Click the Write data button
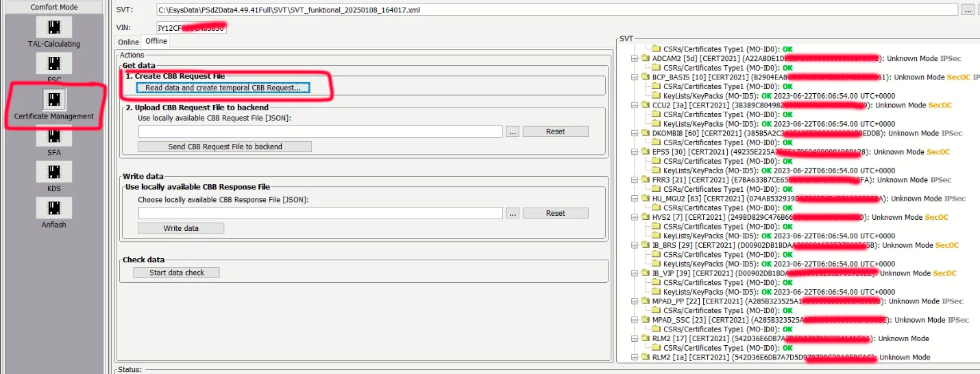980x374 pixels. pyautogui.click(x=181, y=228)
